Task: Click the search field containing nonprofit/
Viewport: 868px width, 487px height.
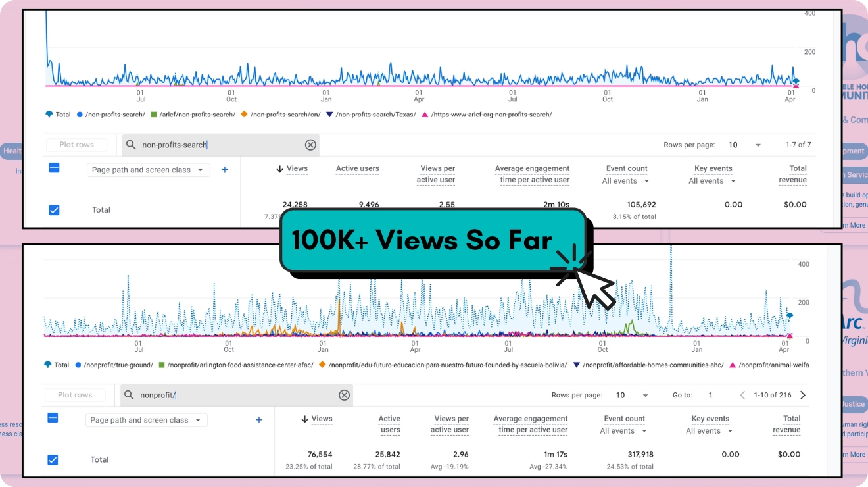Action: (x=237, y=395)
